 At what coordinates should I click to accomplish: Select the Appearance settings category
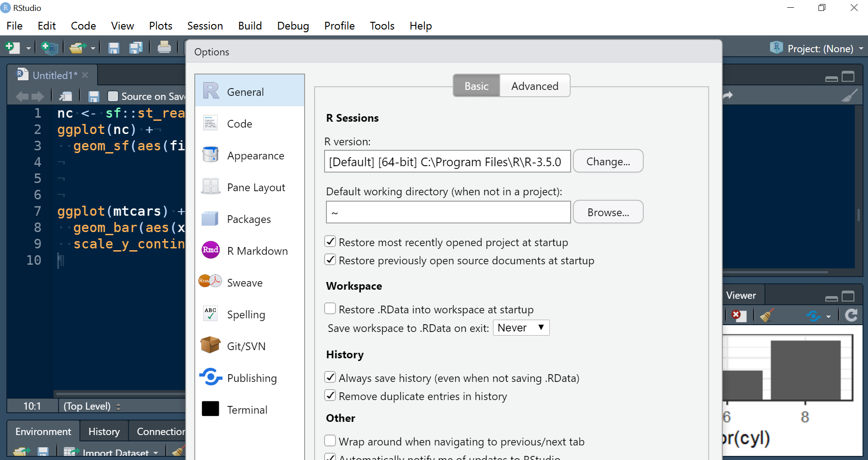(x=255, y=155)
